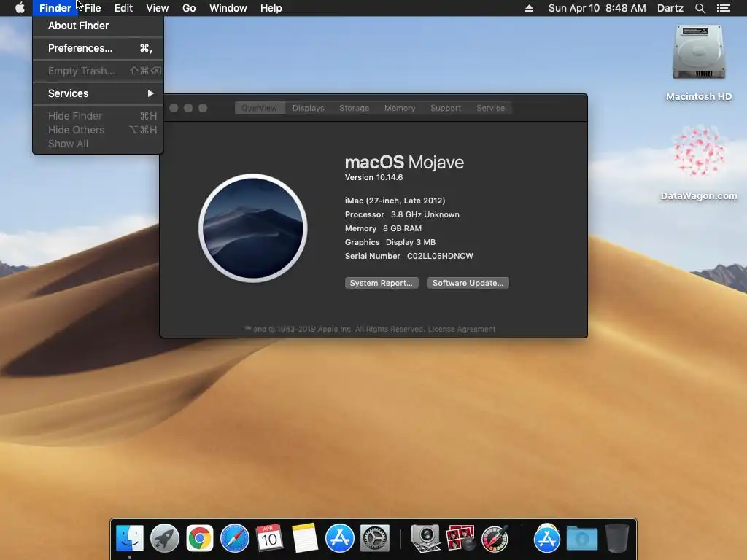Choose Preferences… in Finder menu

98,48
